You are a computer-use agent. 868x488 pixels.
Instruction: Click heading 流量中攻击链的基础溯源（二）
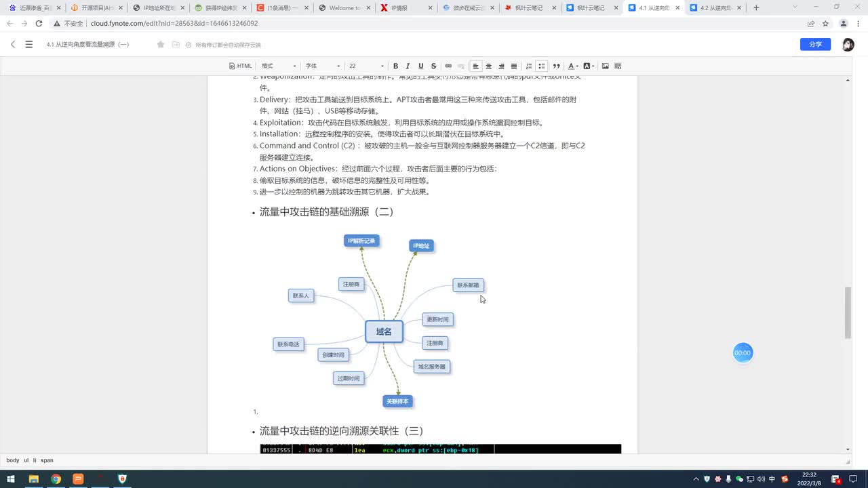coord(326,212)
